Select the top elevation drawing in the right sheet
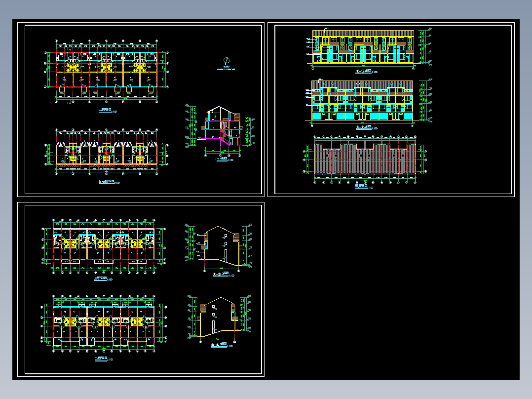This screenshot has height=399, width=532. (x=363, y=47)
